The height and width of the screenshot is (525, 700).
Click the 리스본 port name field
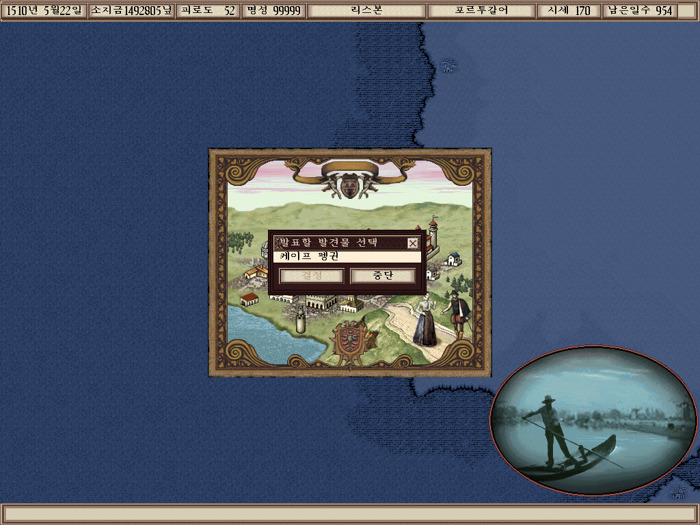tap(367, 10)
